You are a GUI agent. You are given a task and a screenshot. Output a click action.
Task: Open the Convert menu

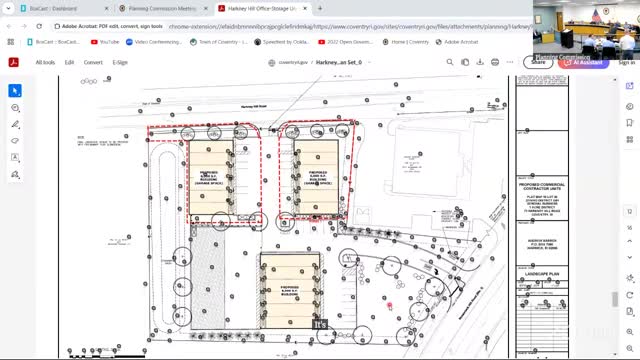point(93,62)
